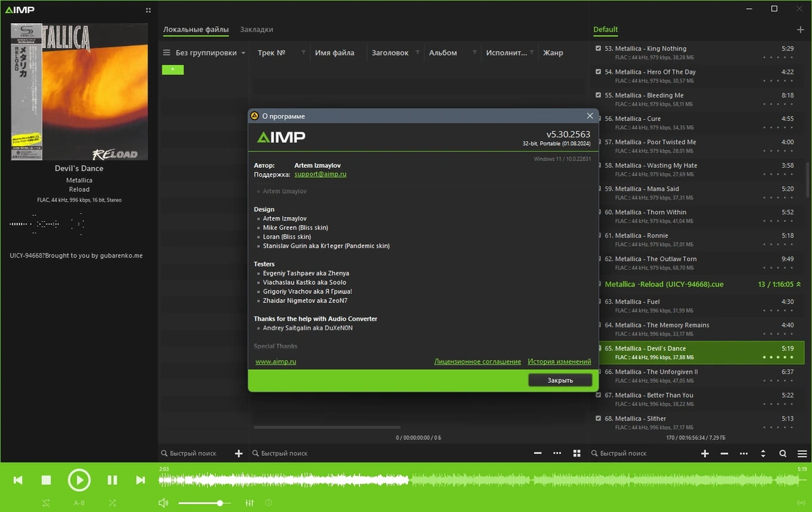Screen dimensions: 812x512
Task: Add tracks to playlist plus icon
Action: (704, 453)
